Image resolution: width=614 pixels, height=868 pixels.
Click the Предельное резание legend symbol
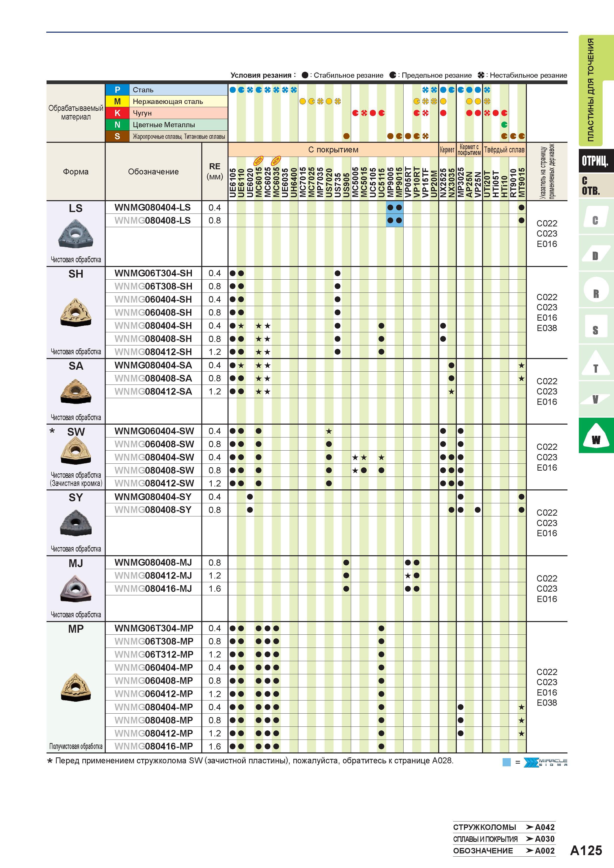[x=393, y=75]
